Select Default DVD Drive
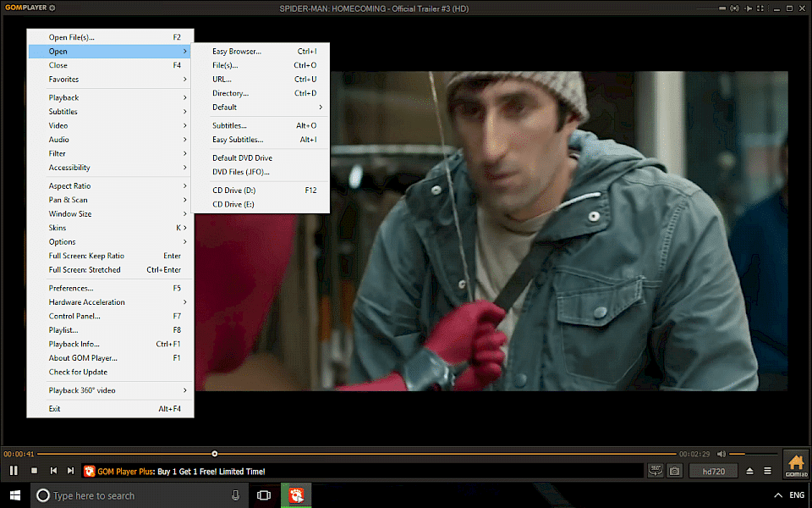The image size is (812, 508). (x=261, y=158)
